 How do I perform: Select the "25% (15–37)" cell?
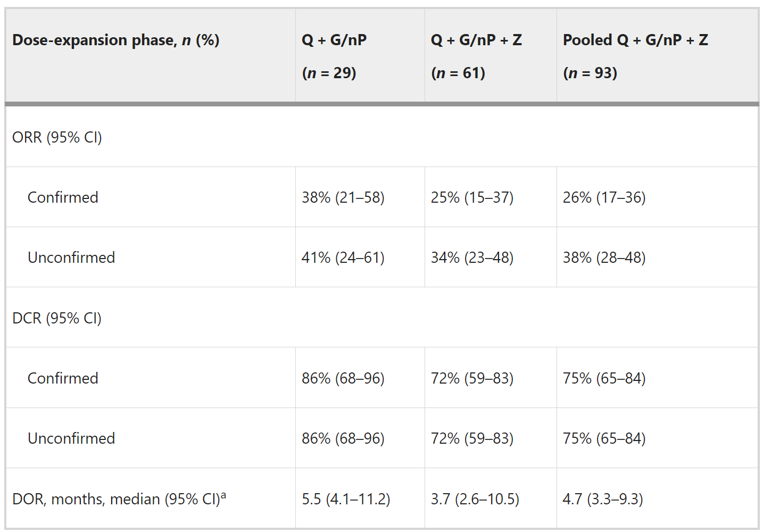click(472, 197)
